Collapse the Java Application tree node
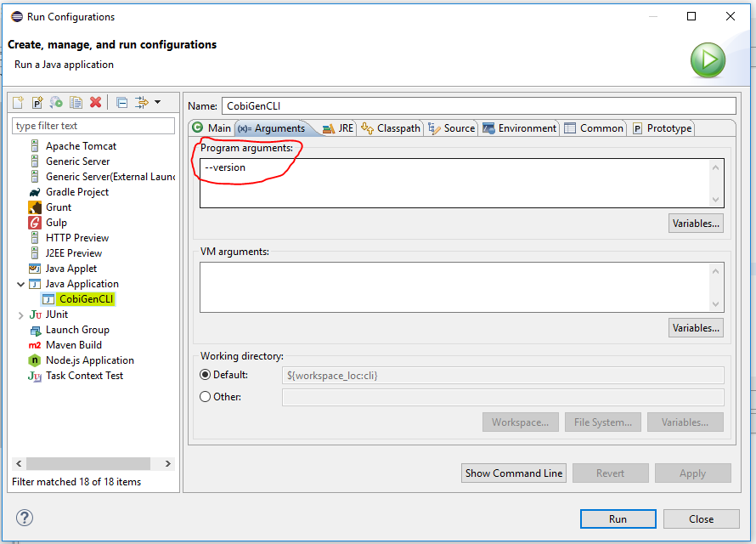756x544 pixels. point(21,284)
